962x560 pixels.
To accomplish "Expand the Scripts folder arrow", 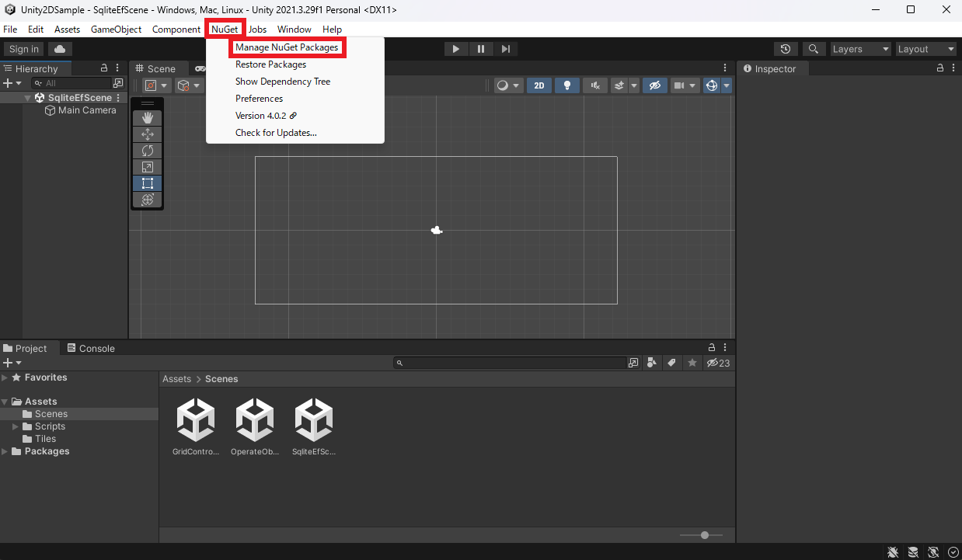I will (16, 426).
